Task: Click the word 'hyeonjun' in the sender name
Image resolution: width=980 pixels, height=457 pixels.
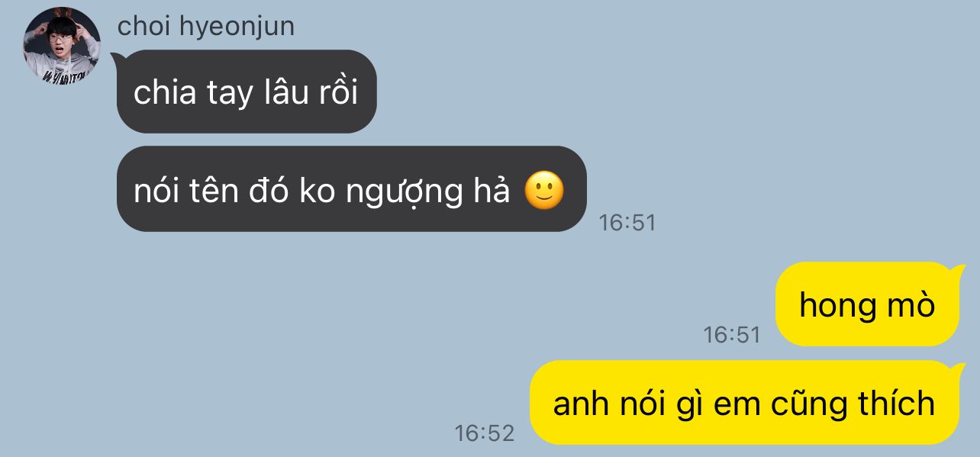Action: pyautogui.click(x=237, y=27)
